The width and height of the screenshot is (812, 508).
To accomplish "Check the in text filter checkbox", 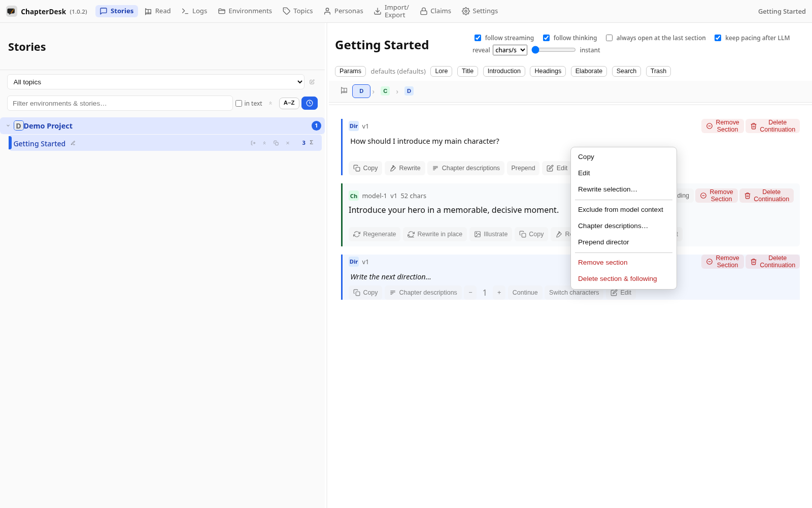I will (239, 103).
